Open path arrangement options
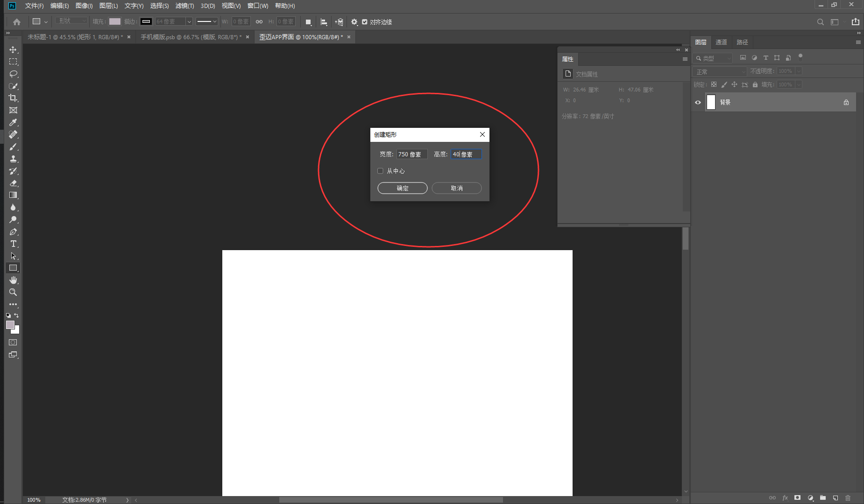Viewport: 864px width, 504px height. (x=339, y=22)
